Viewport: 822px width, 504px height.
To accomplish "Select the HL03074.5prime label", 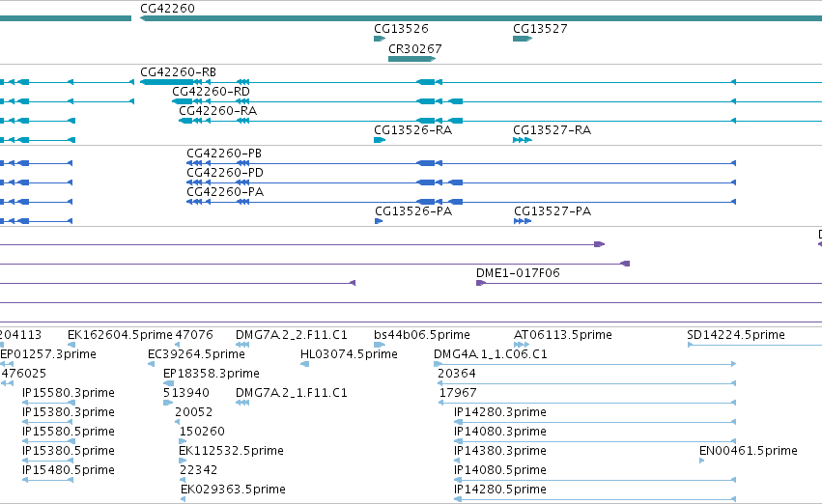I will coord(349,354).
